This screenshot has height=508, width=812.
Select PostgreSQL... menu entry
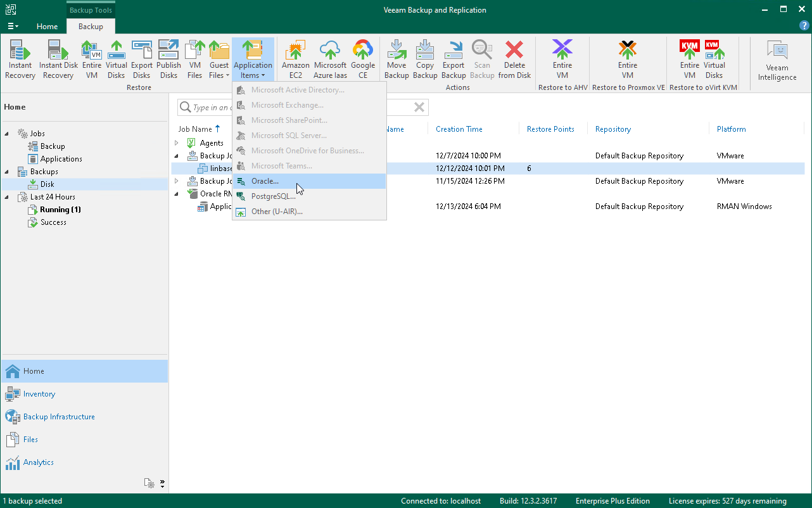click(310, 196)
